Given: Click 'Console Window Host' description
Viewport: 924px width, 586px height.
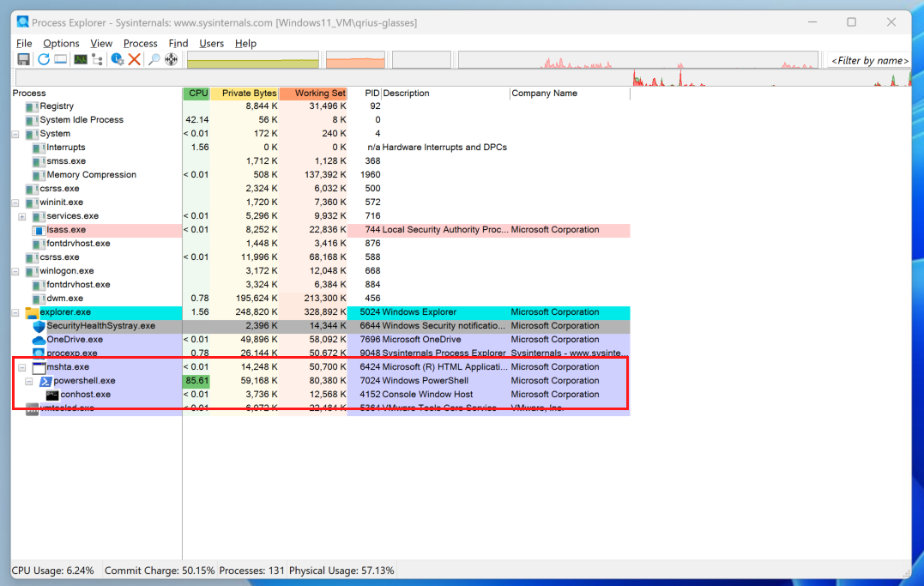Looking at the screenshot, I should 428,395.
